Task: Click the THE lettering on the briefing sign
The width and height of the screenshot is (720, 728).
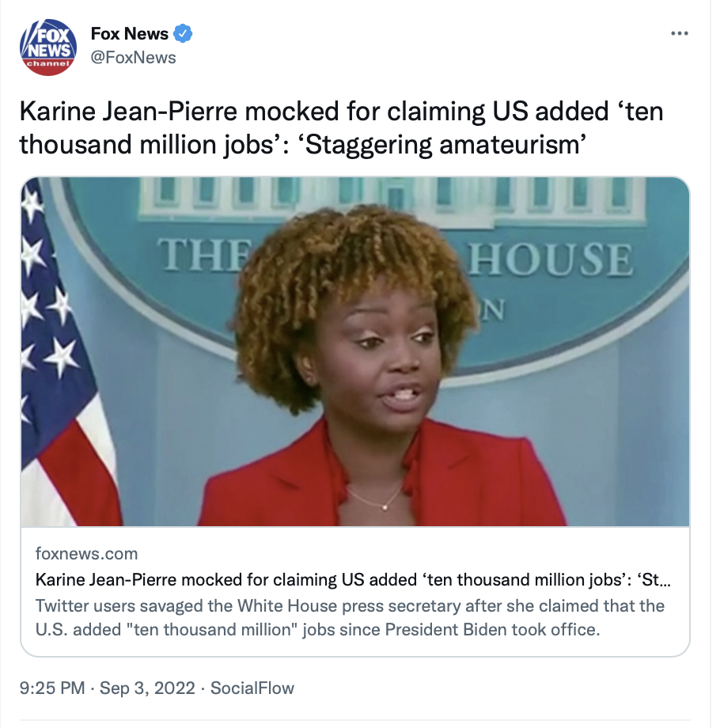Action: click(205, 254)
